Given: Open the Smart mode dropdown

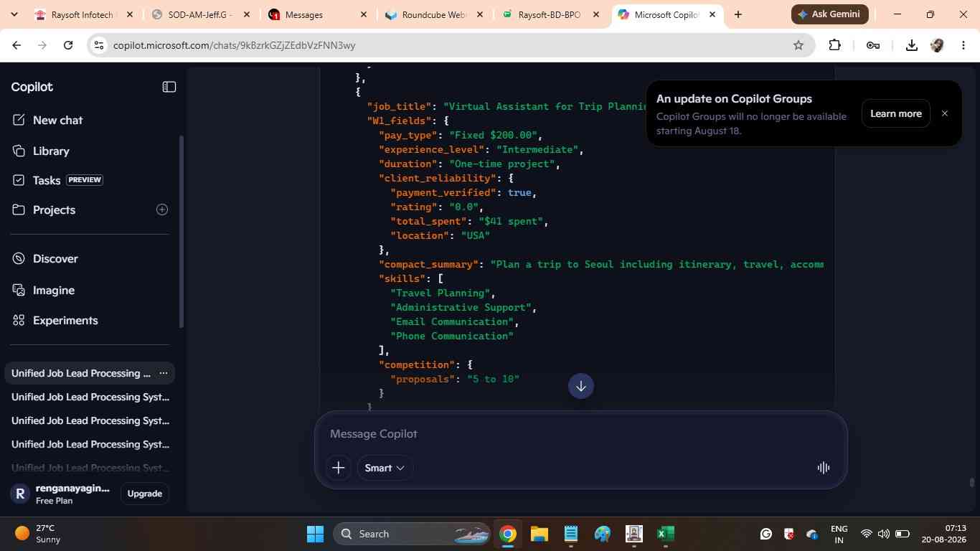Looking at the screenshot, I should point(385,468).
